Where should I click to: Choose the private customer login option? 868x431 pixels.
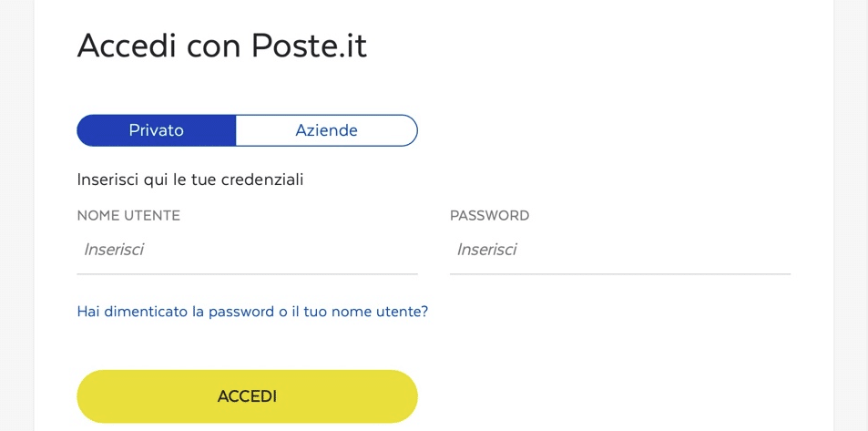tap(156, 130)
